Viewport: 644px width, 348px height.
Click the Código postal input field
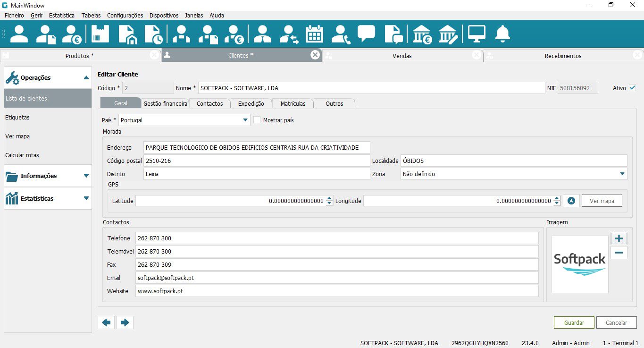257,161
